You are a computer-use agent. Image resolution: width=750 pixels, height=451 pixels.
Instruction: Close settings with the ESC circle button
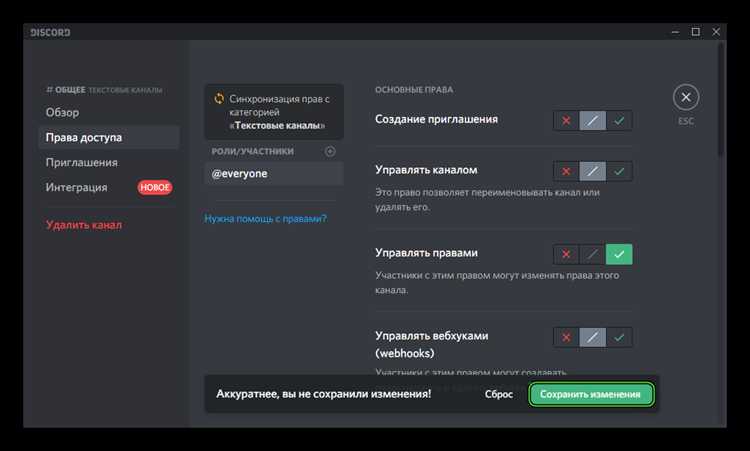coord(686,98)
